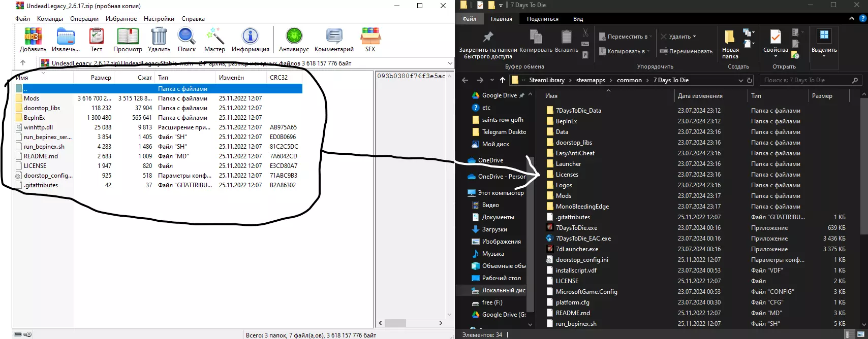Click the New folder (Новая папка) button
868x339 pixels.
(730, 43)
